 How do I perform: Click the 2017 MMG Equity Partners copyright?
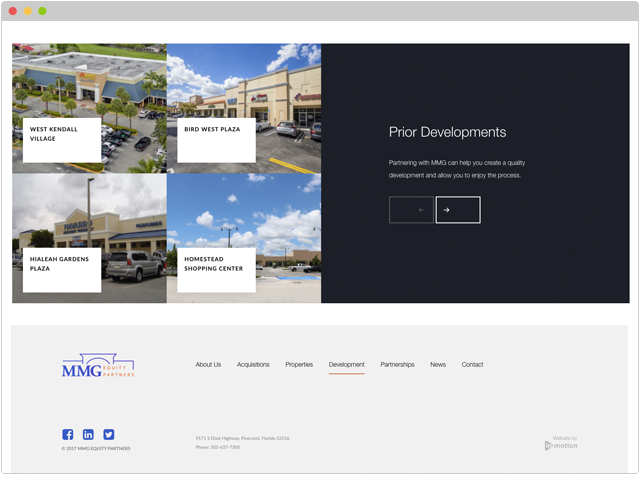point(96,448)
